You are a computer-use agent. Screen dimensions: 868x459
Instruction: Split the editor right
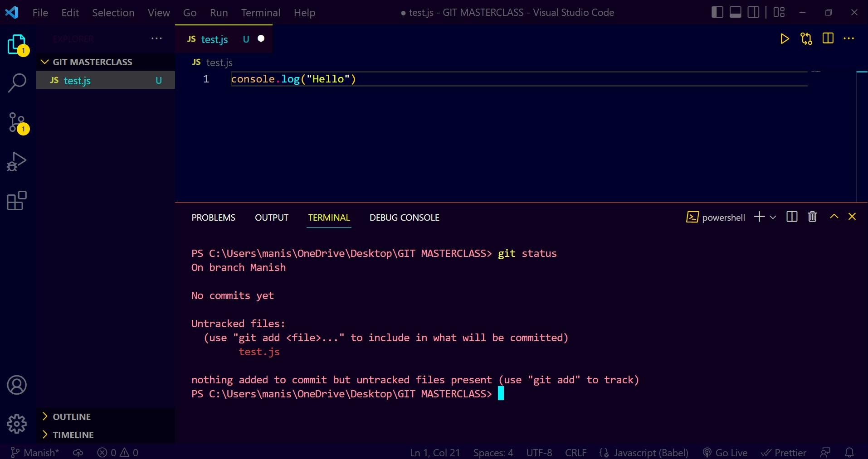tap(828, 39)
